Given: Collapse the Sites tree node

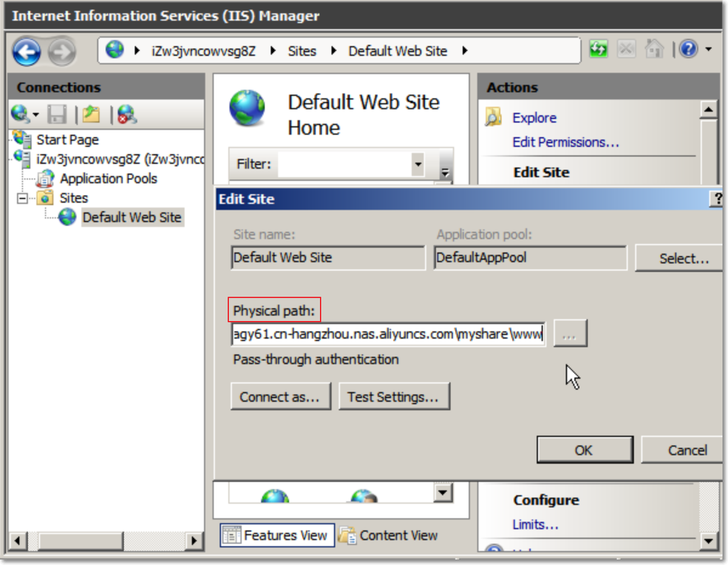Looking at the screenshot, I should [23, 198].
